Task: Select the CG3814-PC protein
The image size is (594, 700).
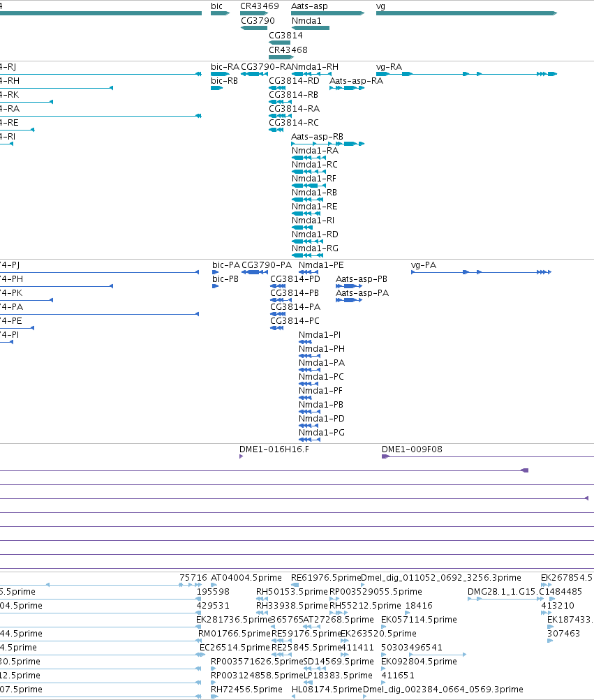Action: click(x=277, y=328)
